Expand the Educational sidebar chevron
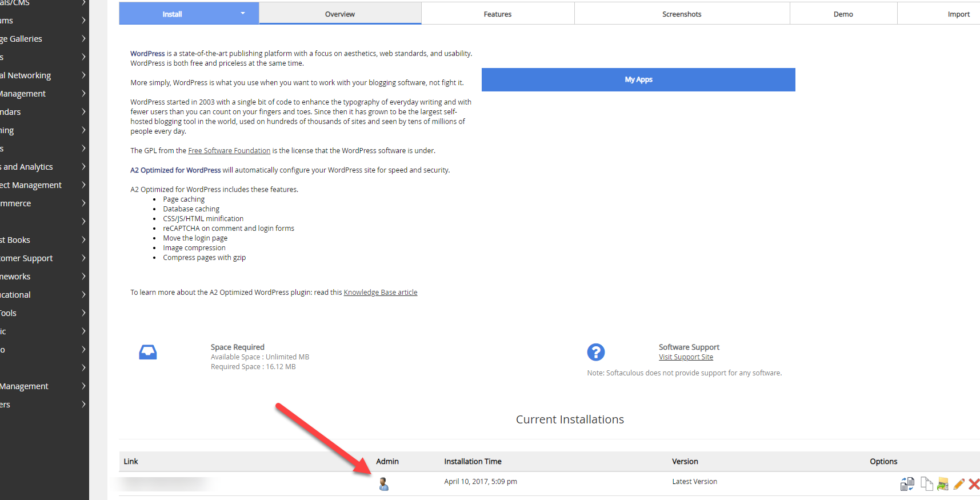The width and height of the screenshot is (980, 500). point(83,295)
